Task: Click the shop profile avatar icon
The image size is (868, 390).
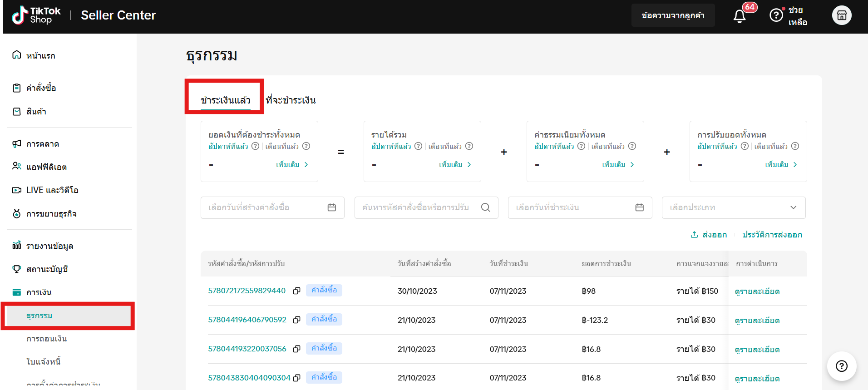Action: click(x=841, y=15)
